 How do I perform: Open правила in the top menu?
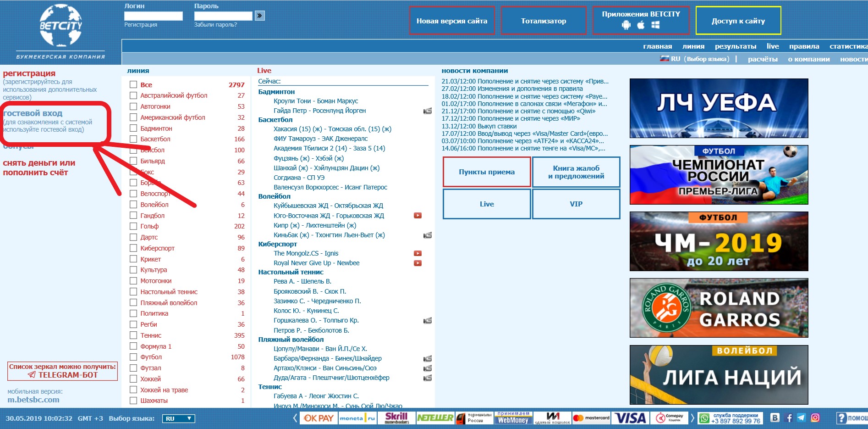coord(804,46)
